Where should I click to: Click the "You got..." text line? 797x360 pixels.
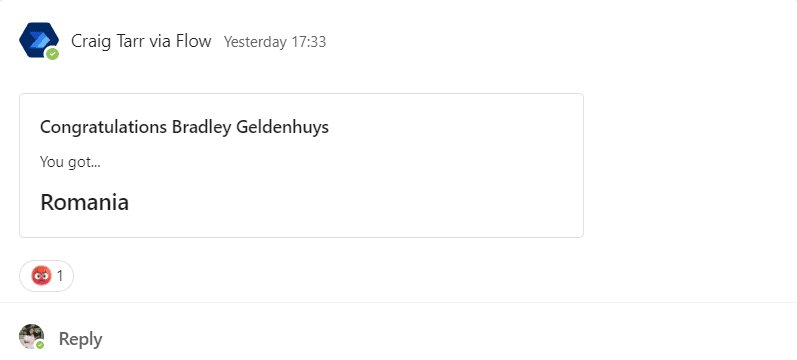click(70, 162)
